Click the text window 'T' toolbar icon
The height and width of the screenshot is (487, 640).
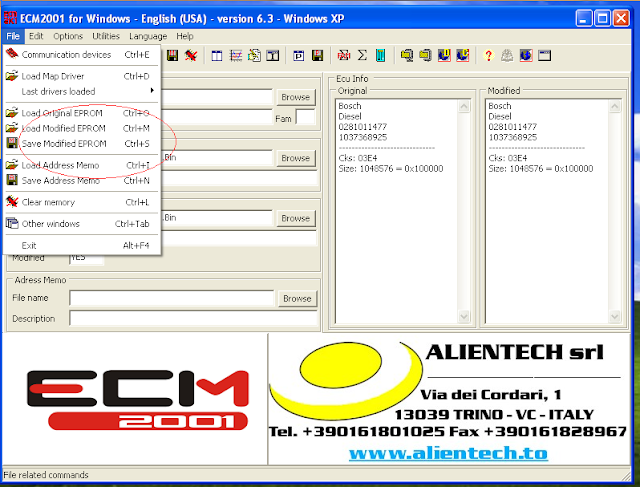[x=272, y=56]
